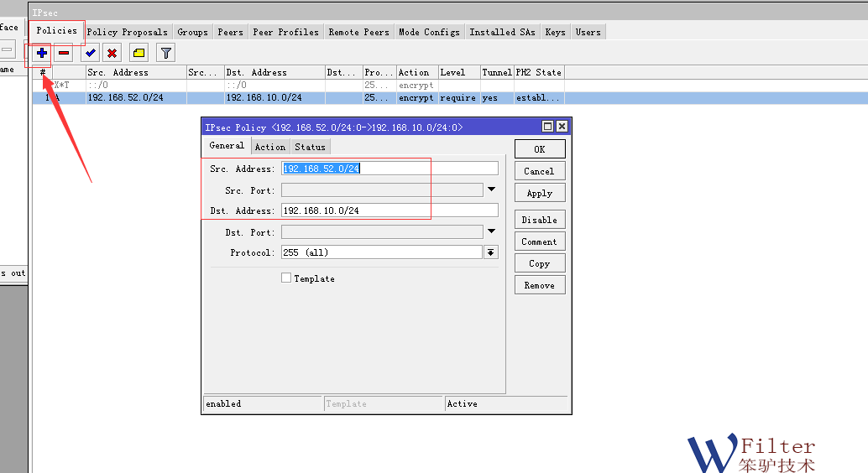Open the Action tab in dialog

269,147
